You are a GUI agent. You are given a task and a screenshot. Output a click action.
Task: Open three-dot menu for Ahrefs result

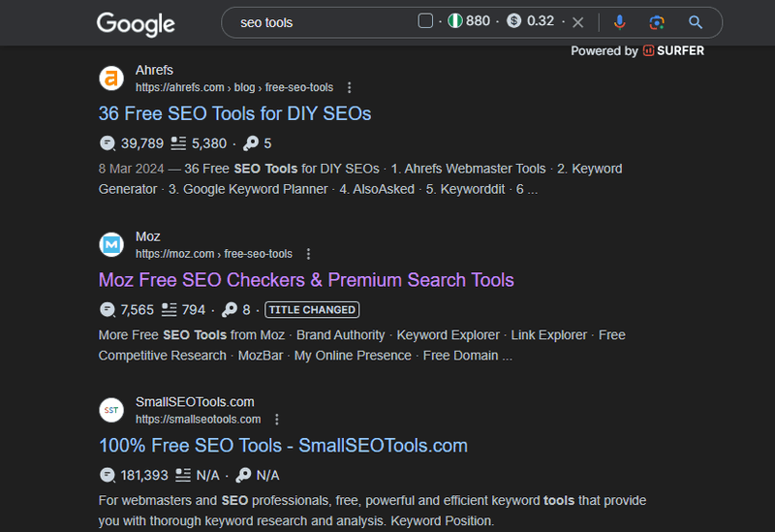click(x=350, y=87)
